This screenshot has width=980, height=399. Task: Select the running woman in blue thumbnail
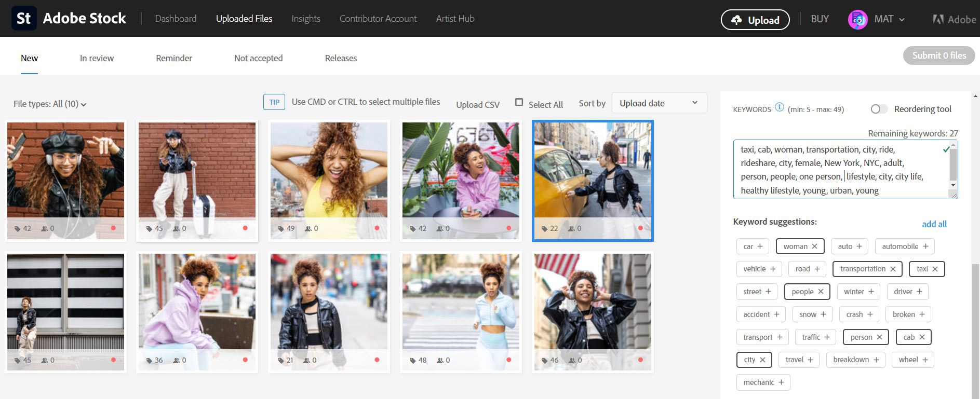click(461, 312)
